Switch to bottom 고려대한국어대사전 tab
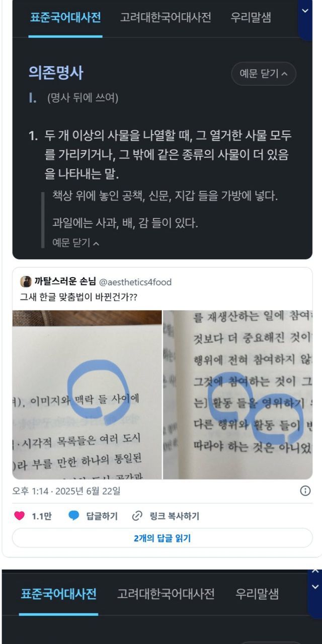Image resolution: width=322 pixels, height=644 pixels. [166, 594]
